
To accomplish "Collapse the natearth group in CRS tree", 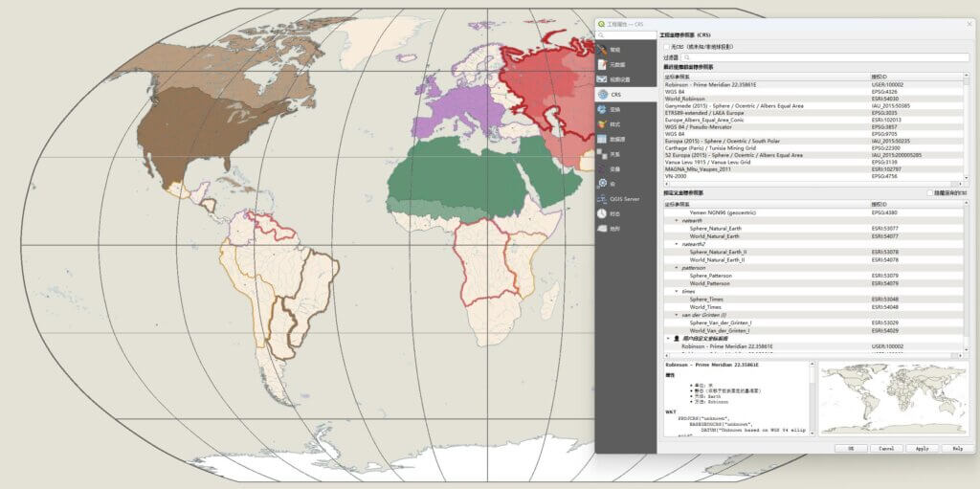I will tap(677, 221).
